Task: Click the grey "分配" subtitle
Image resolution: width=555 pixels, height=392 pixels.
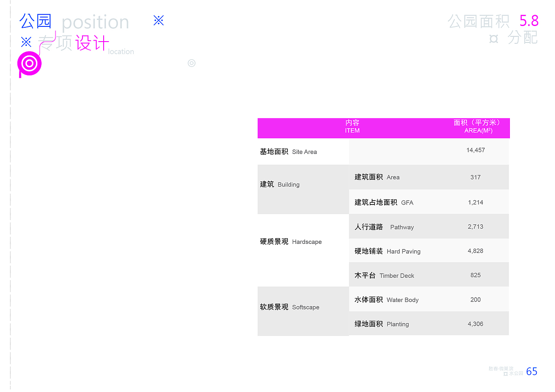Action: [523, 38]
